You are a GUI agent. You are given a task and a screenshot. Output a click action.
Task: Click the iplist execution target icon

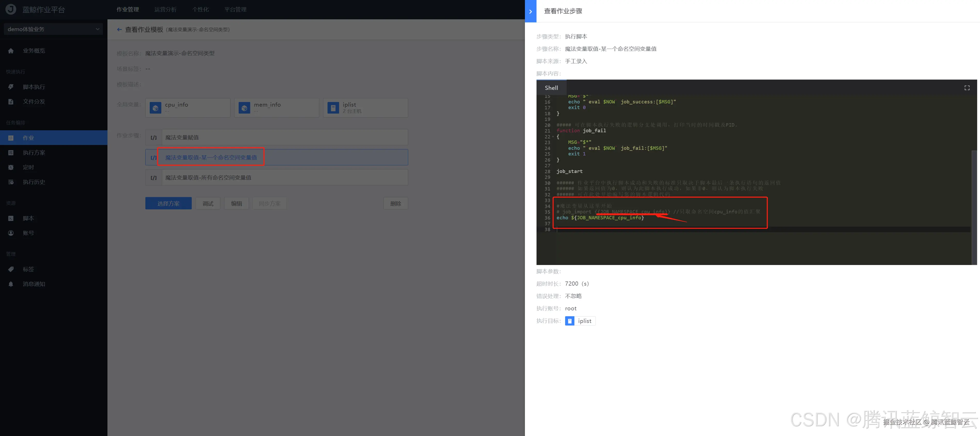tap(569, 321)
